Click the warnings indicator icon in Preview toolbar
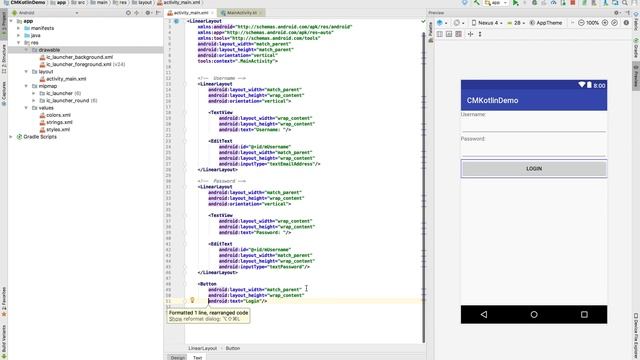The height and width of the screenshot is (360, 640). [x=626, y=23]
